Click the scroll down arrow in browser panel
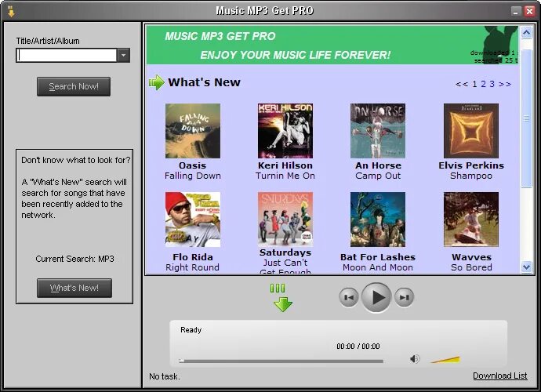The image size is (541, 392). (x=527, y=267)
